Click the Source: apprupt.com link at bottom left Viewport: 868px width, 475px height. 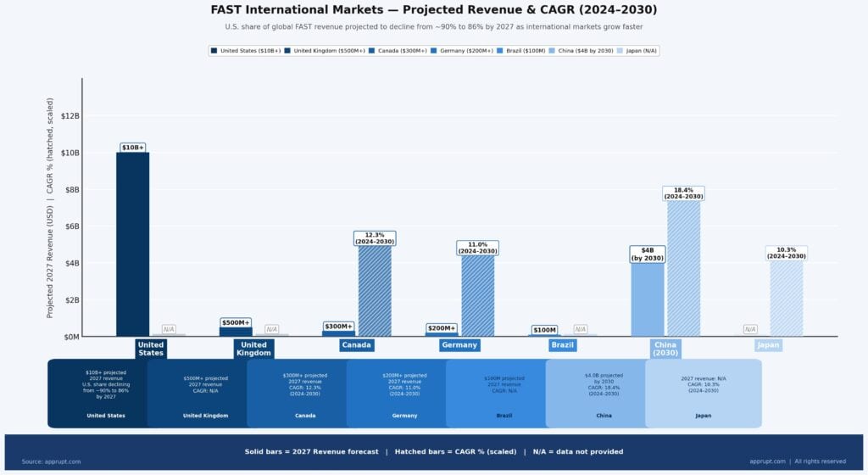coord(51,461)
